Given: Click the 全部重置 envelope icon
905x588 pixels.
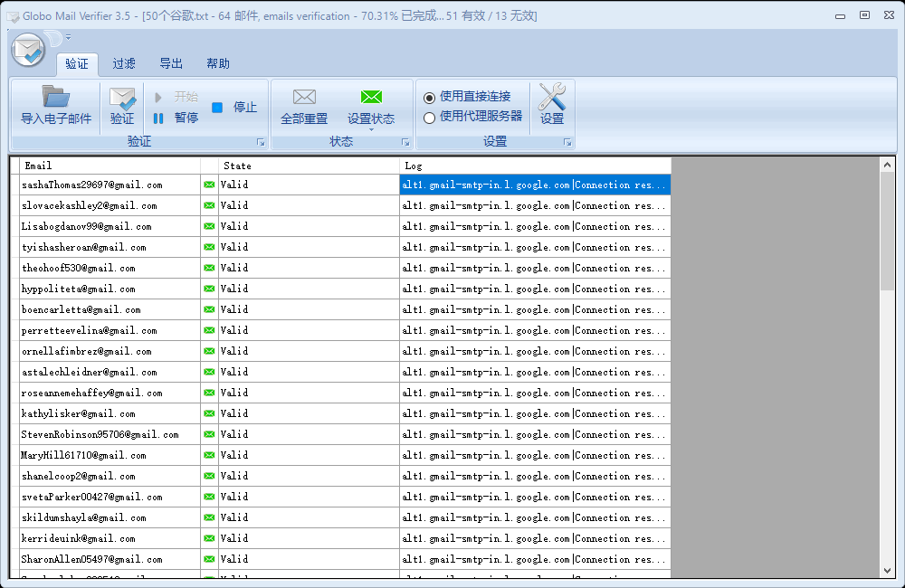Looking at the screenshot, I should click(x=304, y=97).
